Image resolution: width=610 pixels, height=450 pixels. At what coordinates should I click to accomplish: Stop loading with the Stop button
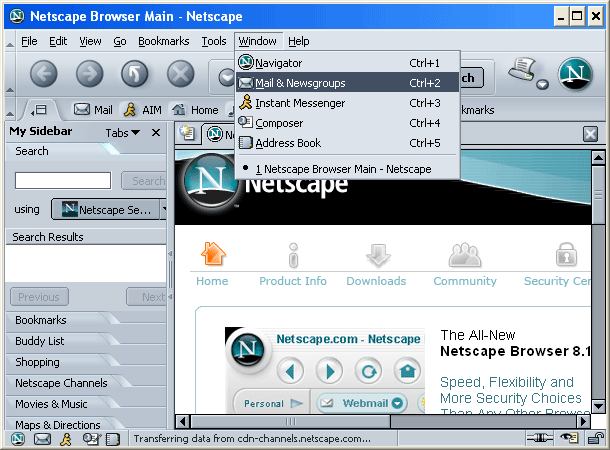(x=181, y=74)
